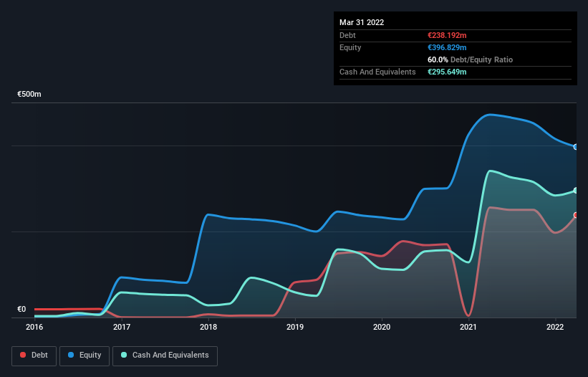Image resolution: width=588 pixels, height=377 pixels.
Task: Click the €0 y-axis label
Action: point(21,309)
